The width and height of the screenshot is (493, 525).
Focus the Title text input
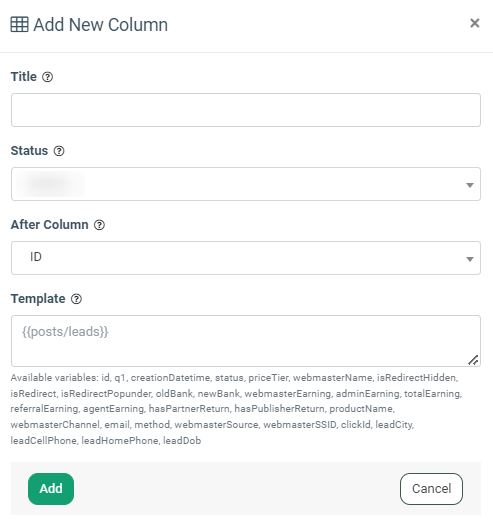246,110
